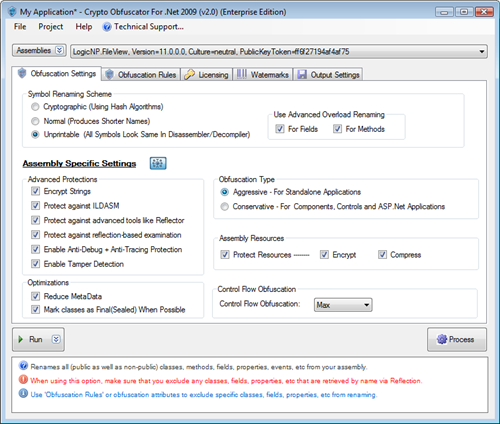Click the Process button
The width and height of the screenshot is (500, 424).
(x=457, y=339)
